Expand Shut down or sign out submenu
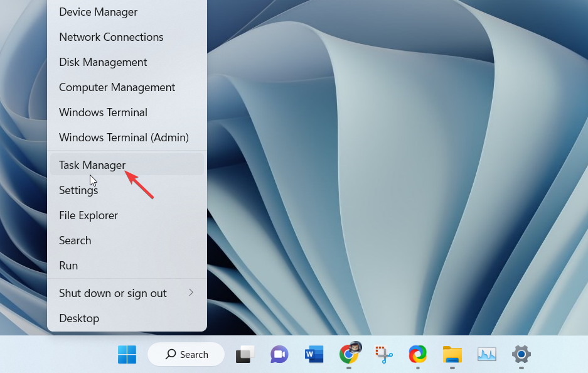588x373 pixels. point(127,293)
